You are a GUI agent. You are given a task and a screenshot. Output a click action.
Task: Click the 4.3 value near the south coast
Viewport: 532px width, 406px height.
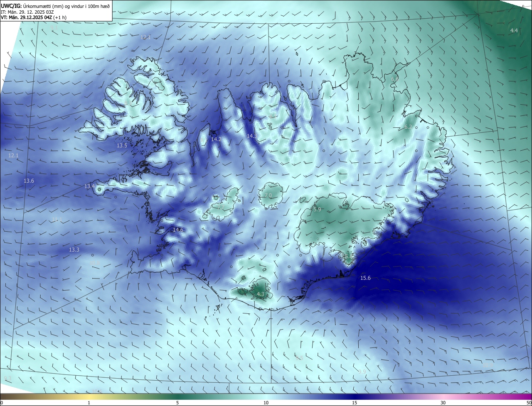point(261,294)
